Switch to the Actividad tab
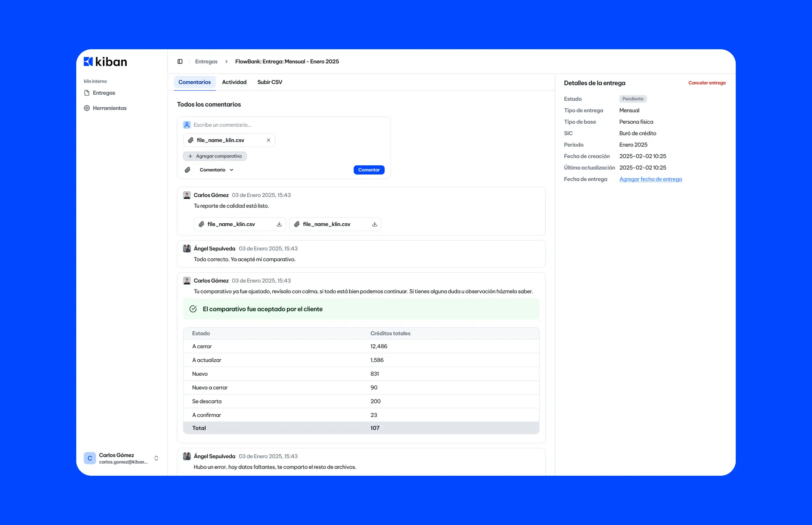The width and height of the screenshot is (812, 525). click(234, 82)
